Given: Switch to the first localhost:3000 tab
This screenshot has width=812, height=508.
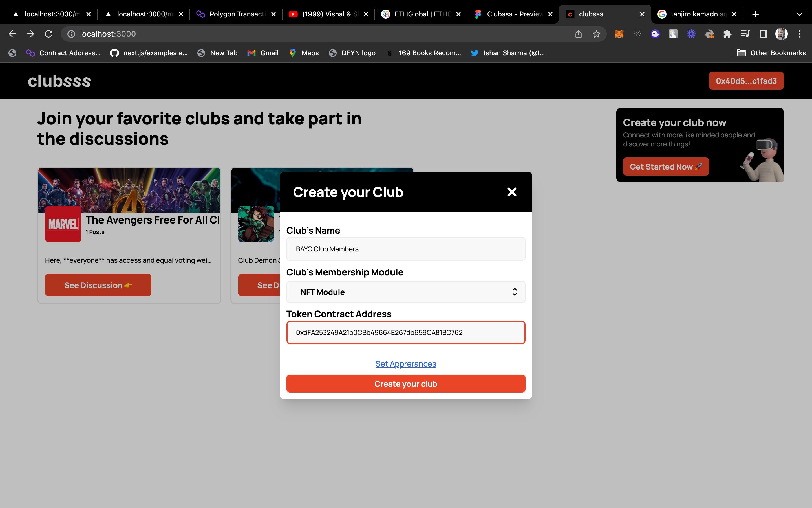Looking at the screenshot, I should (51, 14).
